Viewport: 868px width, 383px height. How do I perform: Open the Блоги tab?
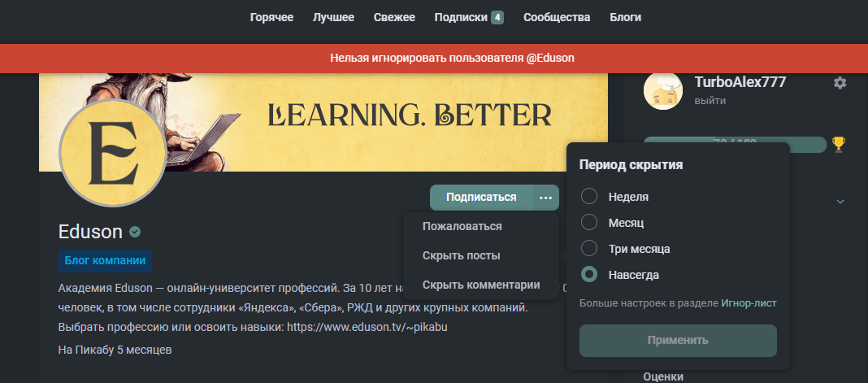tap(626, 17)
